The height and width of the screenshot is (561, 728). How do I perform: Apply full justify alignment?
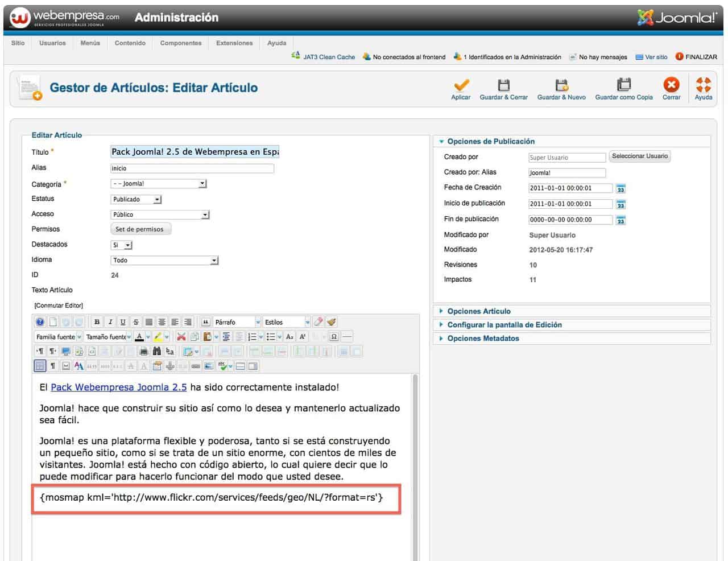point(149,322)
